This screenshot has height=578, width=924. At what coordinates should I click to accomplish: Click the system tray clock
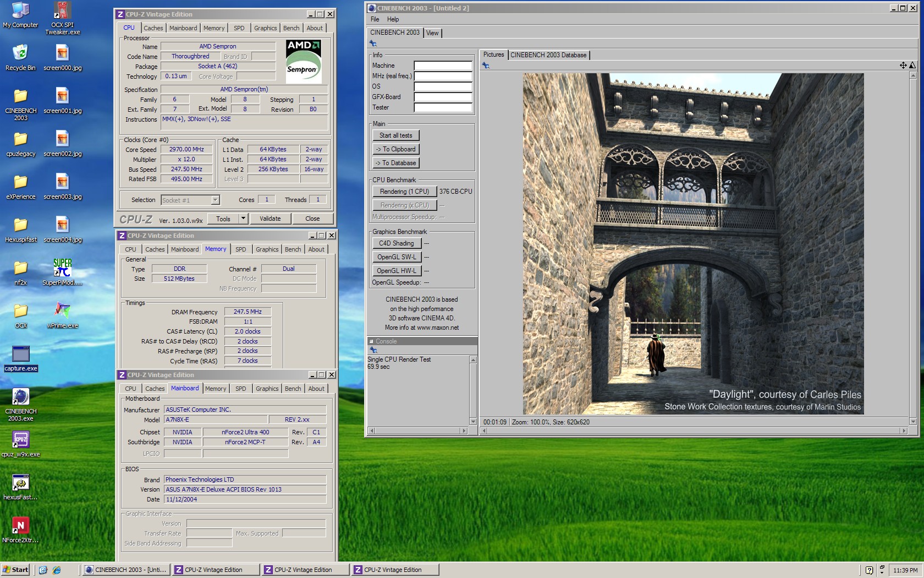point(905,571)
